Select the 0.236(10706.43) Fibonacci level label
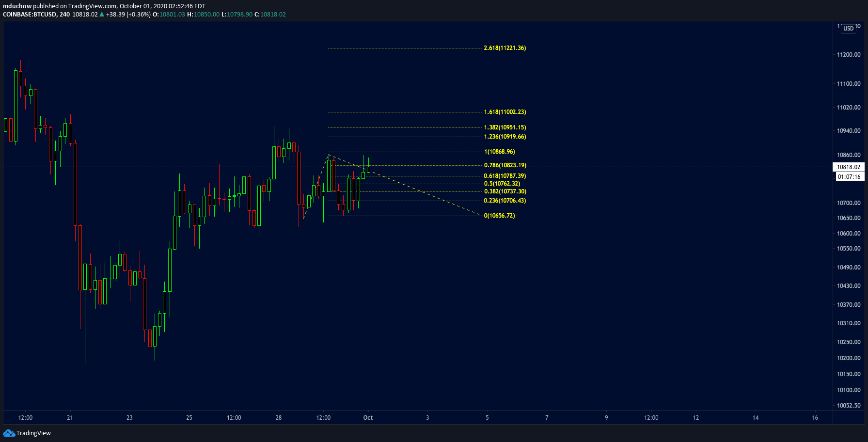Screen dimensions: 868x442 pyautogui.click(x=505, y=201)
